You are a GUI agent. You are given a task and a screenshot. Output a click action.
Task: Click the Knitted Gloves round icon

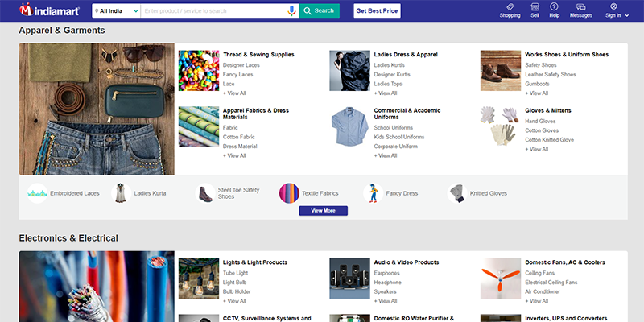click(x=457, y=193)
